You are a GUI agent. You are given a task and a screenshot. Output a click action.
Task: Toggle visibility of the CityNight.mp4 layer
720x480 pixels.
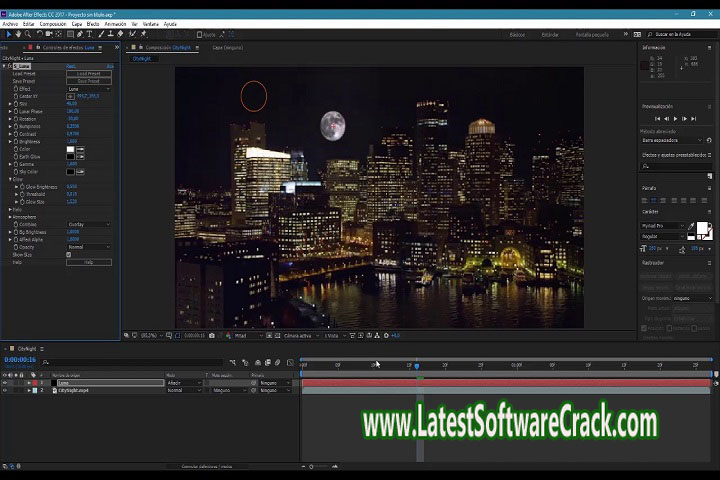point(4,390)
